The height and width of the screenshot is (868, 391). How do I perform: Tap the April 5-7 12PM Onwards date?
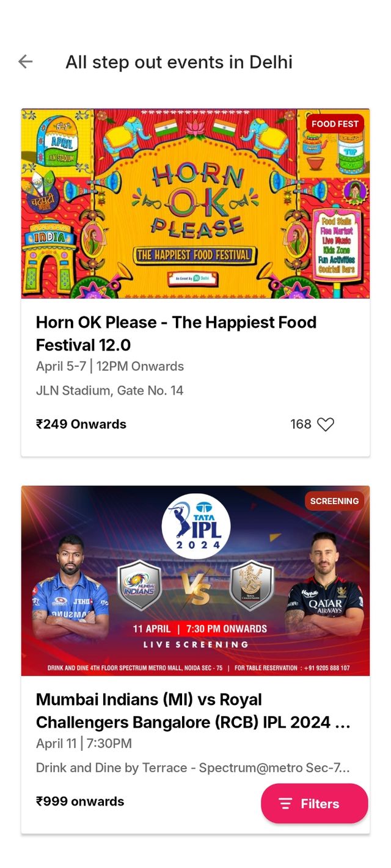[x=110, y=366]
